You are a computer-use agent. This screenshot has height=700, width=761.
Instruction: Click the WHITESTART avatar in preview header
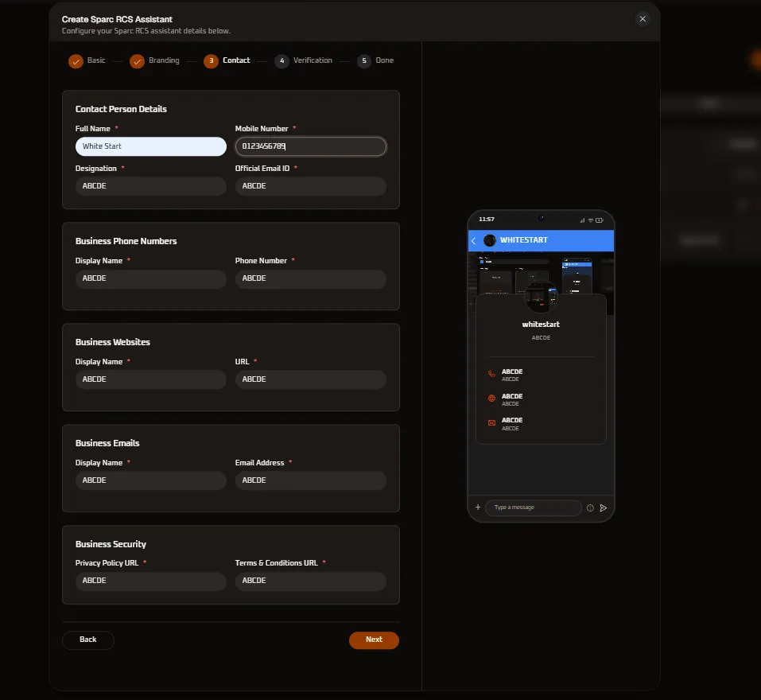pyautogui.click(x=490, y=240)
